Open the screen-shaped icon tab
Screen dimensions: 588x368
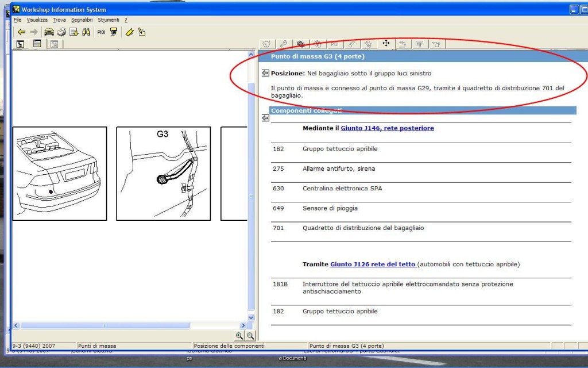(420, 44)
